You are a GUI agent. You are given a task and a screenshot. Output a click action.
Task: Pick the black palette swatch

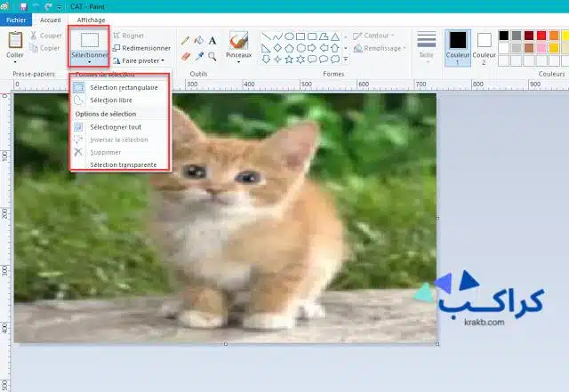pos(504,36)
